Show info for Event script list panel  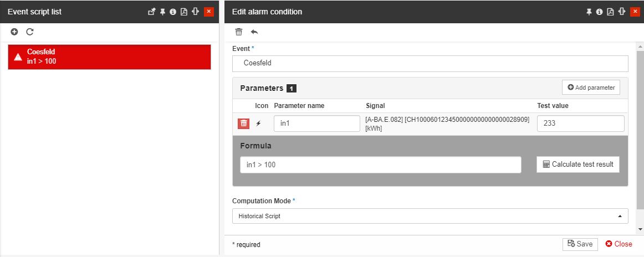tap(173, 12)
